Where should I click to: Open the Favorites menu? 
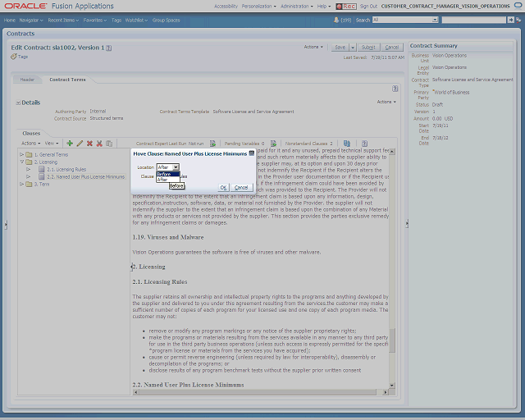click(x=95, y=20)
